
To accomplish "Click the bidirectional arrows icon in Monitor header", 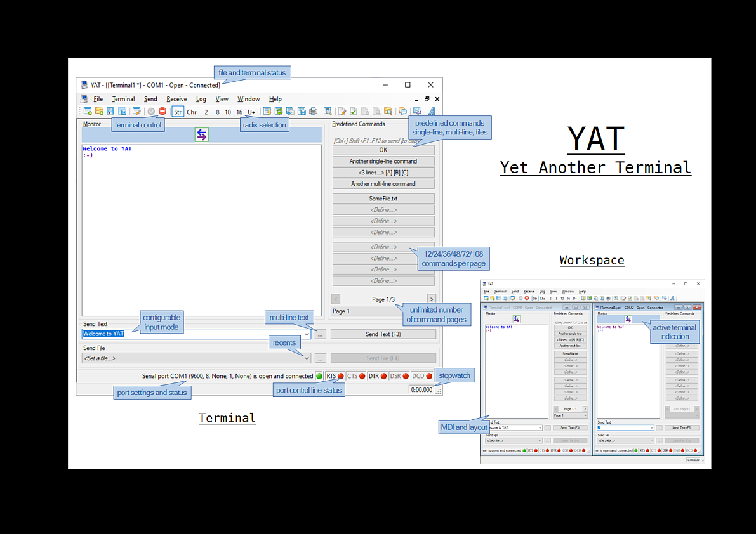I will (x=201, y=135).
